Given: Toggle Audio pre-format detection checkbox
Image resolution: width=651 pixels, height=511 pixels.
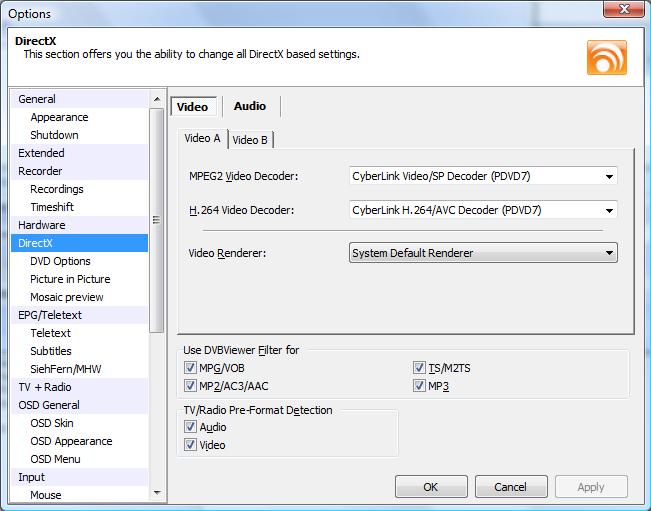Looking at the screenshot, I should click(x=191, y=427).
